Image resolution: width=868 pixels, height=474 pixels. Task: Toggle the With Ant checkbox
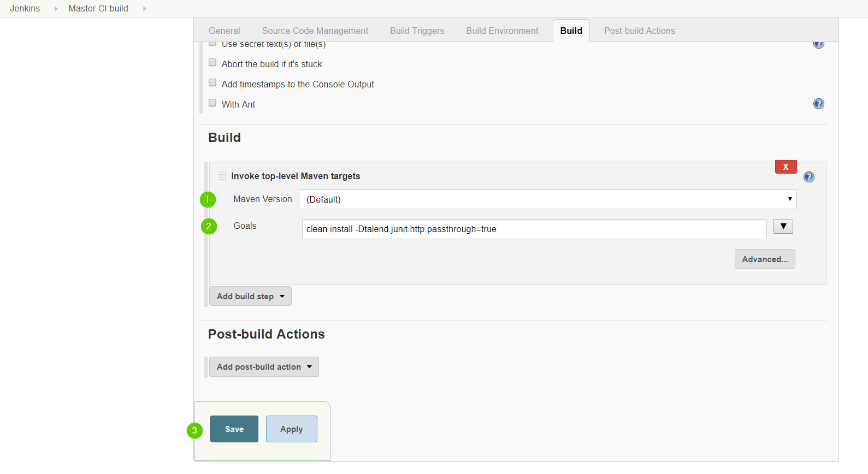coord(212,103)
